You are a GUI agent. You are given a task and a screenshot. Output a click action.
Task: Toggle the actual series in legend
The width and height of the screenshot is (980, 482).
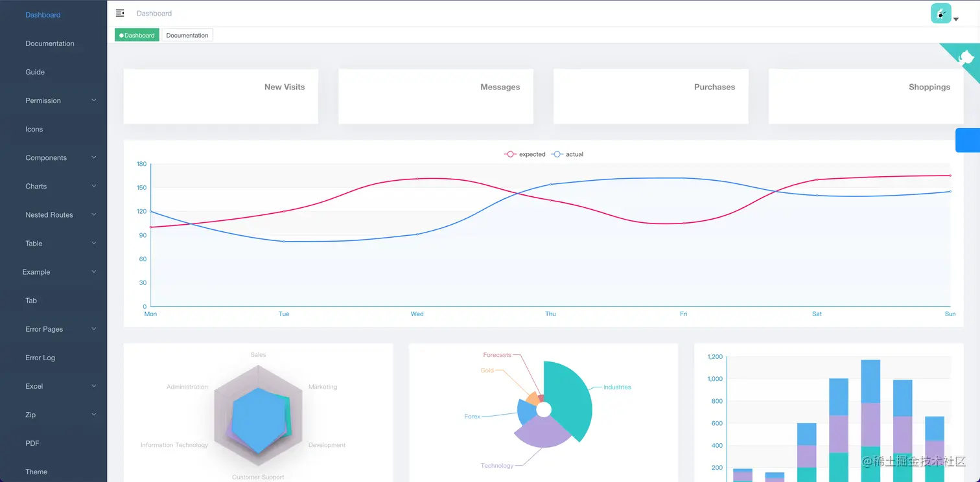click(x=567, y=154)
